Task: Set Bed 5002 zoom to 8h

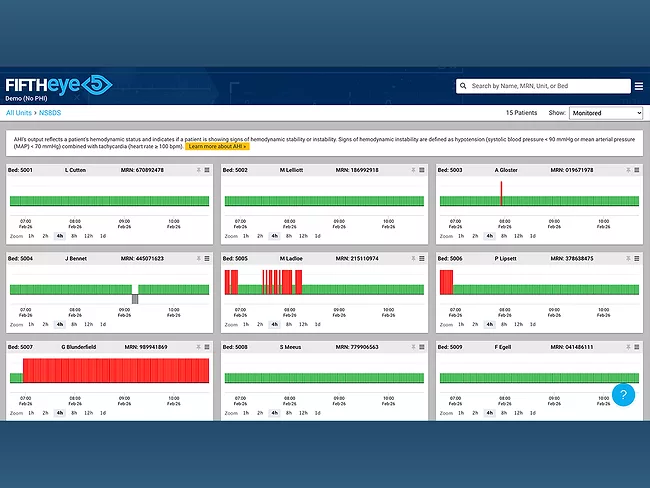Action: (x=289, y=236)
